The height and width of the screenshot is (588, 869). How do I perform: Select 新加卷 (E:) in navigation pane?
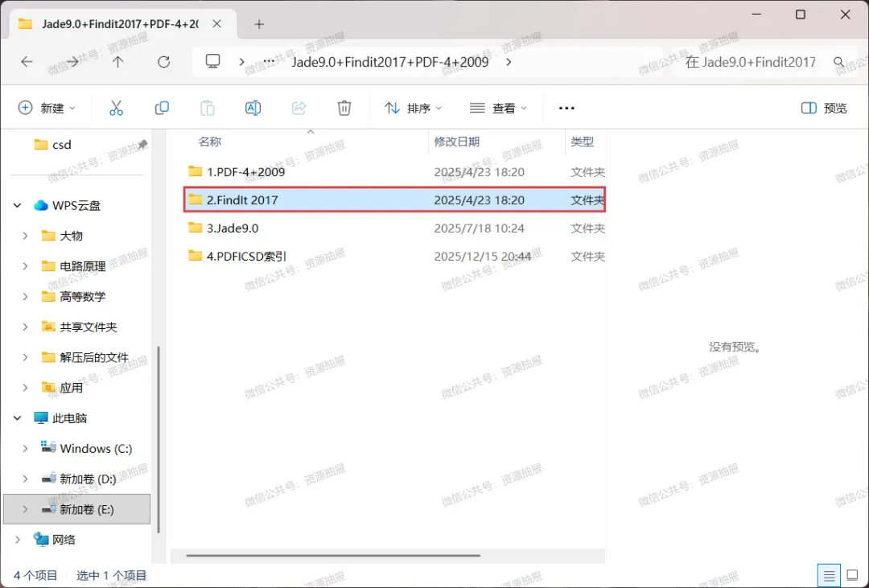pyautogui.click(x=77, y=509)
